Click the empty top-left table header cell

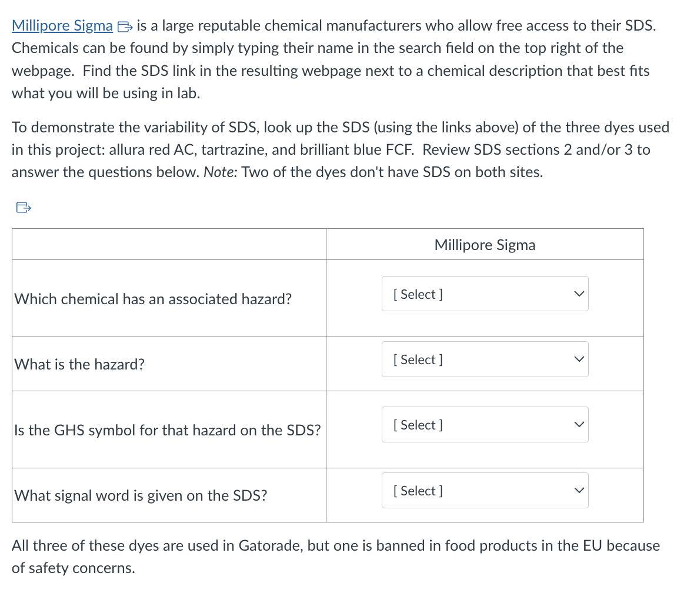[169, 245]
